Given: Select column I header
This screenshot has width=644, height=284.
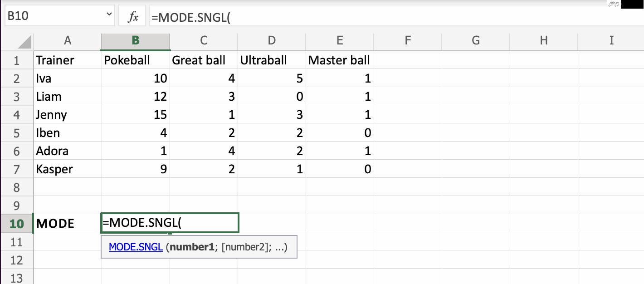Looking at the screenshot, I should pos(611,40).
